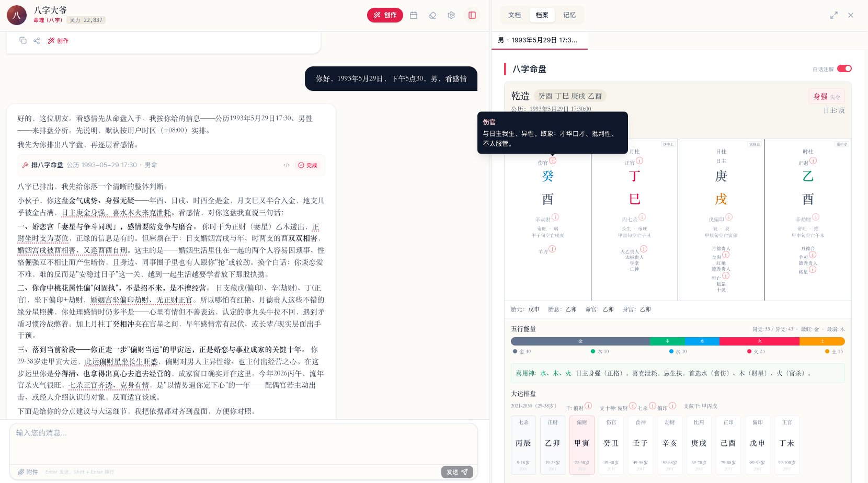This screenshot has height=483, width=868.
Task: Click info icon beside 正财 in 时柱
Action: tap(813, 160)
